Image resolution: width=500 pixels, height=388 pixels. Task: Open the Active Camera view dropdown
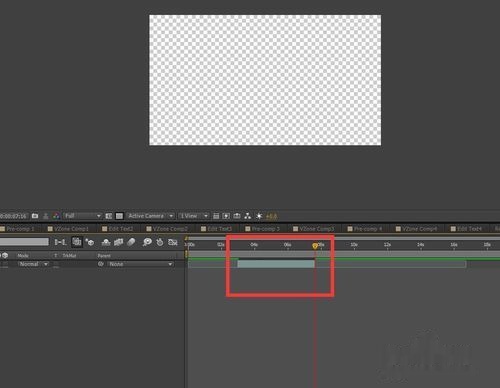pyautogui.click(x=151, y=216)
